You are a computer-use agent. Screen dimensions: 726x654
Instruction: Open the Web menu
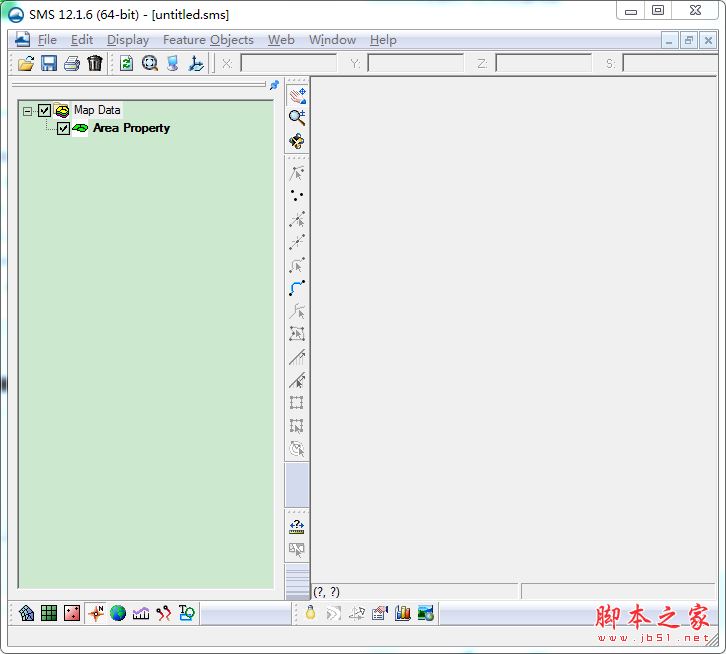tap(281, 40)
